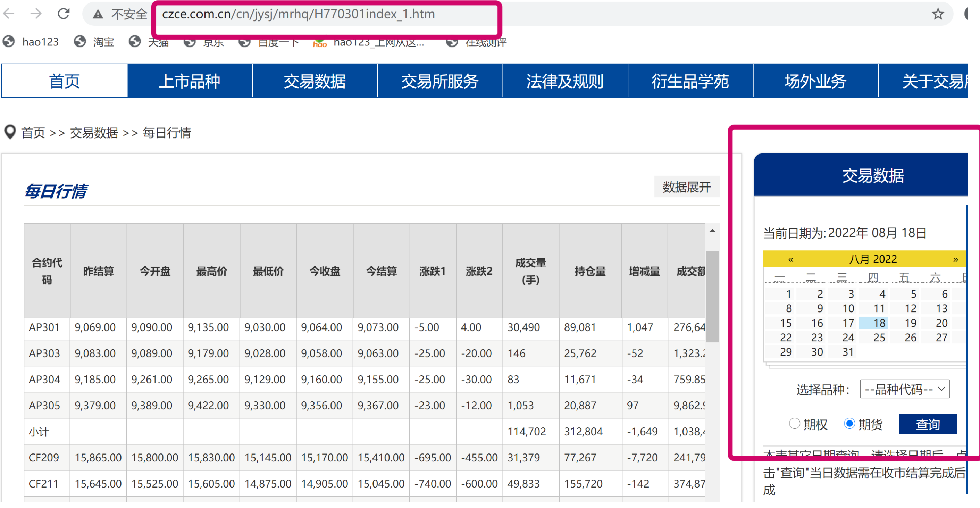980x508 pixels.
Task: Open the 交易数据 navigation menu
Action: 315,81
